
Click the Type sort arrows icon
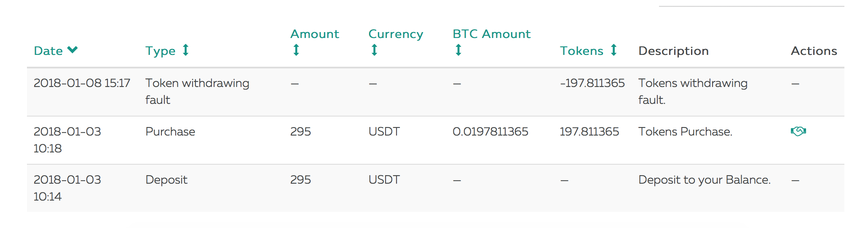click(x=185, y=50)
